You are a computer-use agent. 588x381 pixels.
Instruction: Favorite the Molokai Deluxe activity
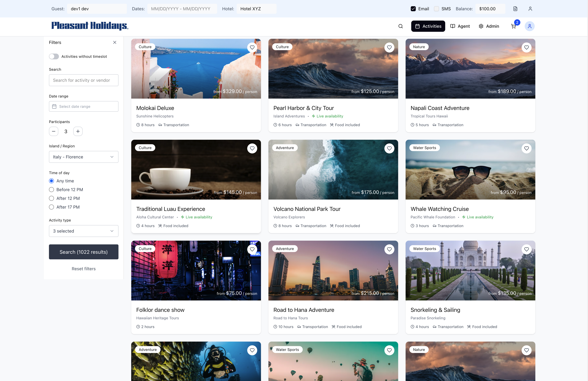click(x=252, y=47)
